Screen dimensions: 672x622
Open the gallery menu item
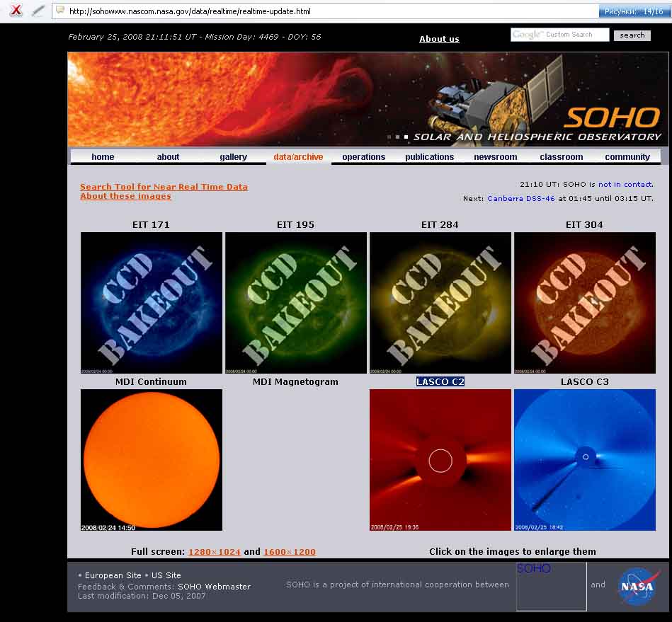234,157
